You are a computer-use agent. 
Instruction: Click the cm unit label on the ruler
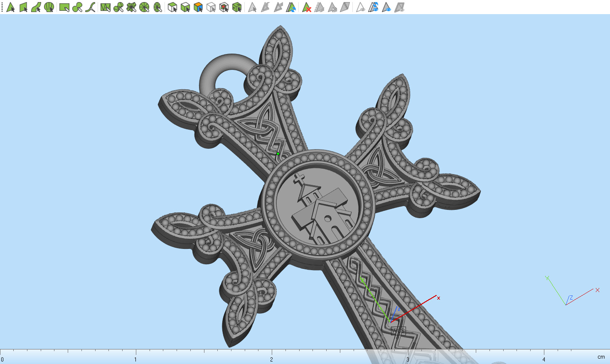pyautogui.click(x=601, y=357)
